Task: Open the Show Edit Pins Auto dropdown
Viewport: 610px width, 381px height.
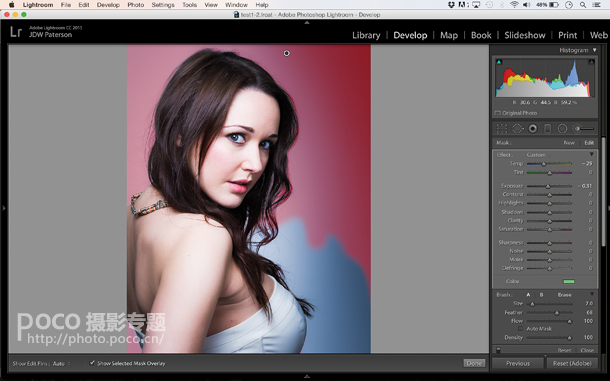Action: 61,363
